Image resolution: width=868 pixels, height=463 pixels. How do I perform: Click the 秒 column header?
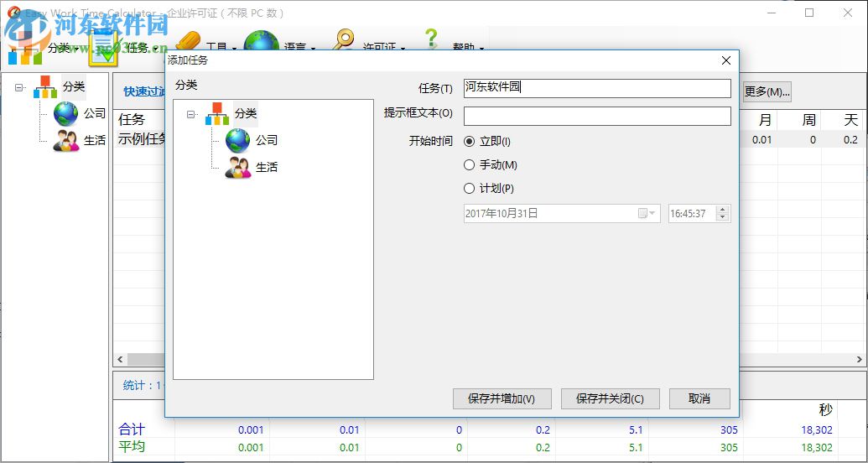pos(825,410)
